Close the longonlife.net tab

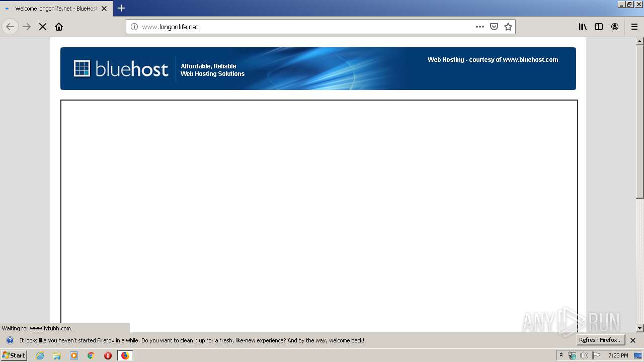coord(104,9)
